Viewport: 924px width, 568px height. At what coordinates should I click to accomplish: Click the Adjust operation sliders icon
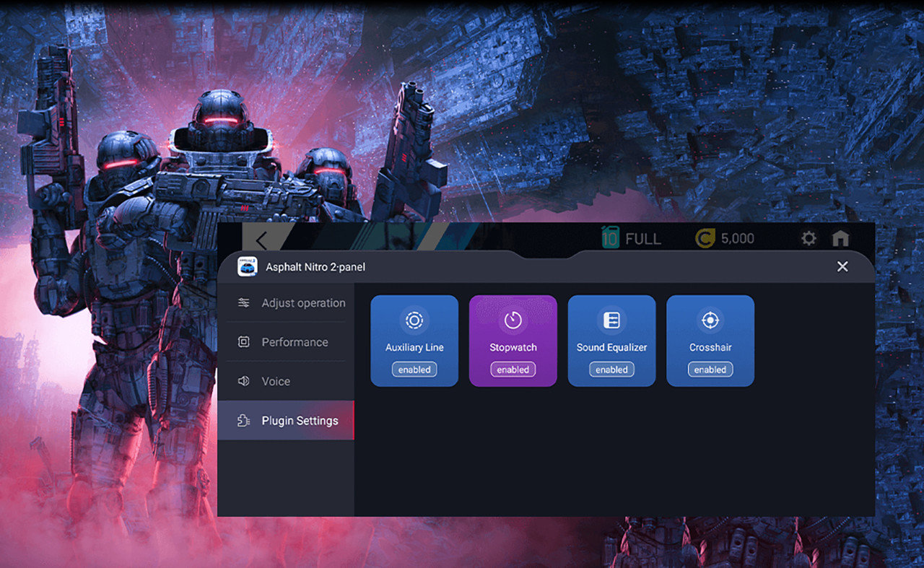tap(244, 303)
